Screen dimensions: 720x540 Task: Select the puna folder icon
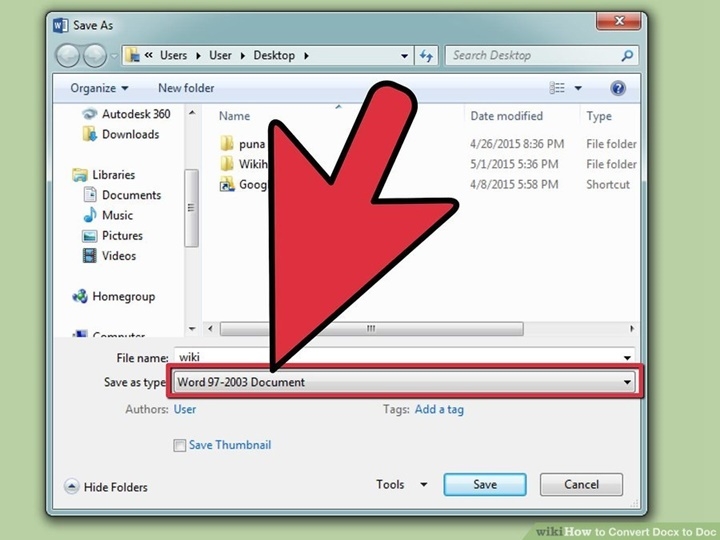[227, 144]
